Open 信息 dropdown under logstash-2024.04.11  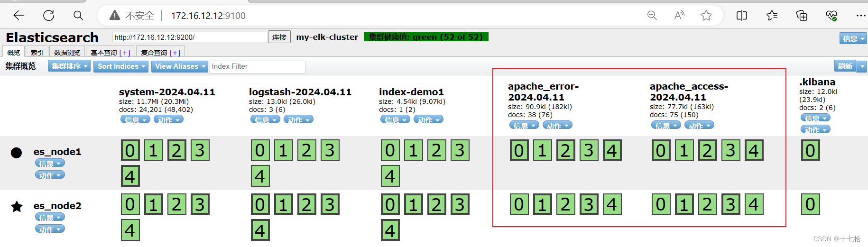tap(265, 119)
